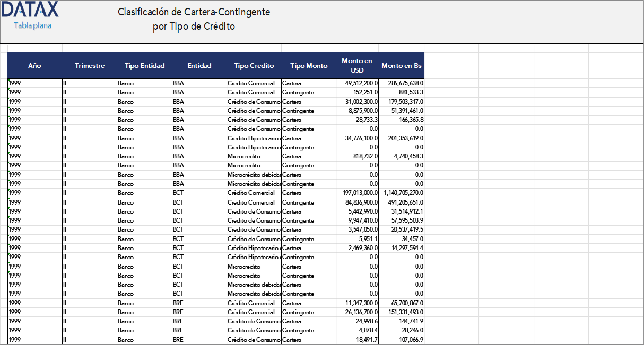
Task: Select the 'Tipo Monto' column header
Action: pyautogui.click(x=308, y=65)
